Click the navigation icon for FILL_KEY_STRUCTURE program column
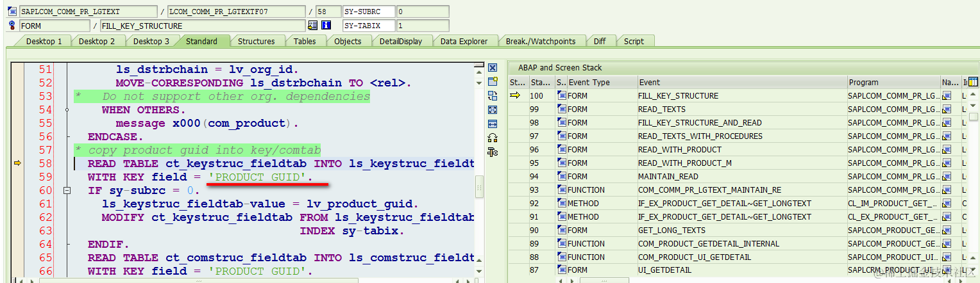 pyautogui.click(x=947, y=95)
